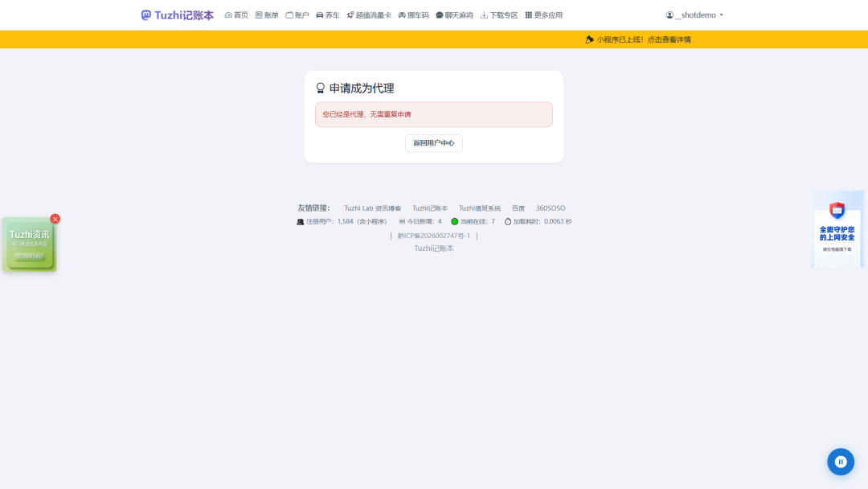The height and width of the screenshot is (489, 868).
Task: Go to 下载专区 download section
Action: [499, 15]
